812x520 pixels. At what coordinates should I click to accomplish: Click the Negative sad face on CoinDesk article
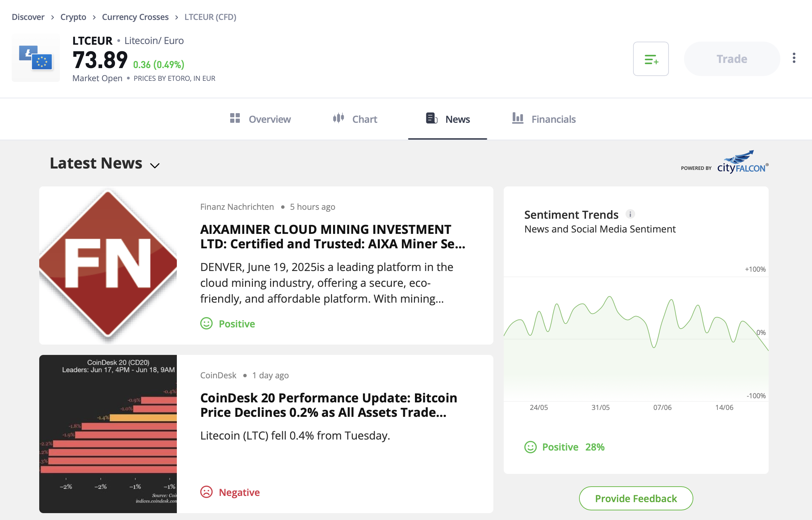click(206, 492)
